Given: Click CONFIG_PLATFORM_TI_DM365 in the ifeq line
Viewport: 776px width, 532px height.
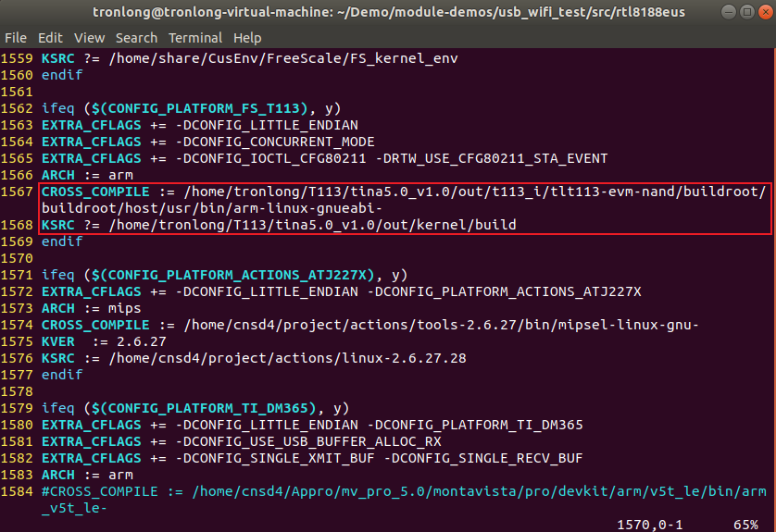Looking at the screenshot, I should point(208,408).
